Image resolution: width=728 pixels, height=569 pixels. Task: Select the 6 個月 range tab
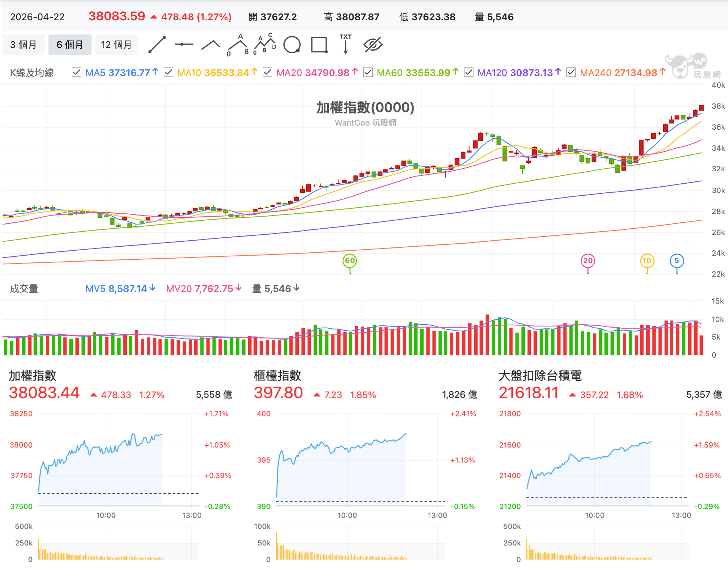[70, 45]
